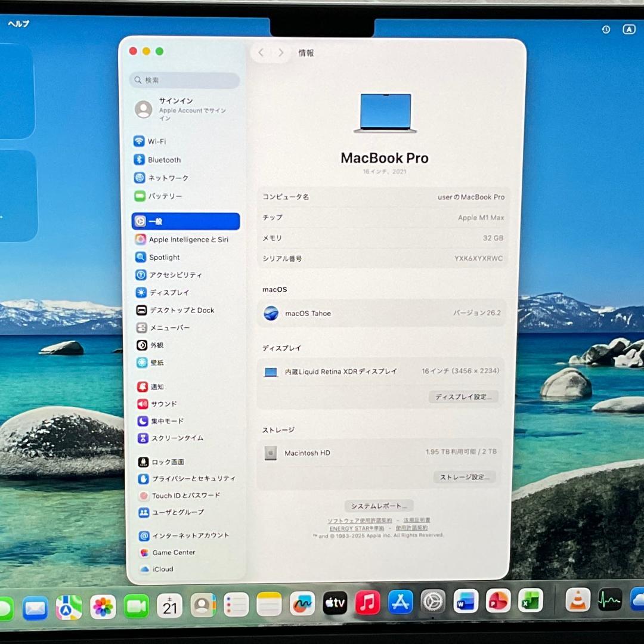Launch Photos from the Dock
This screenshot has height=644, width=644.
(x=103, y=606)
